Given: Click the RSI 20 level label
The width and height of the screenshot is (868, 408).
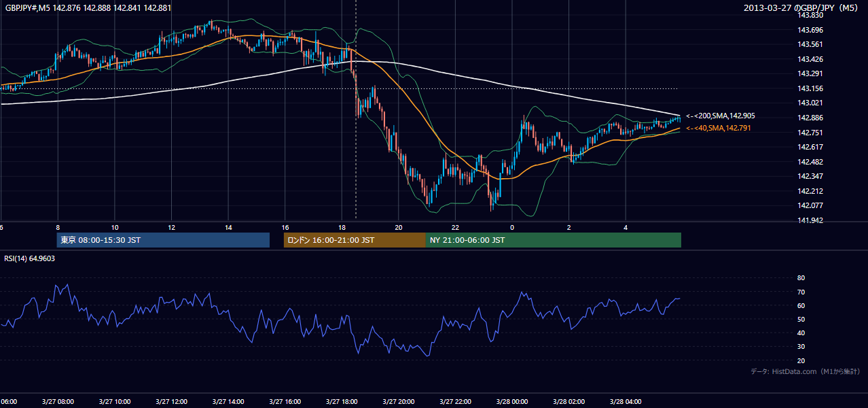Looking at the screenshot, I should click(x=801, y=360).
